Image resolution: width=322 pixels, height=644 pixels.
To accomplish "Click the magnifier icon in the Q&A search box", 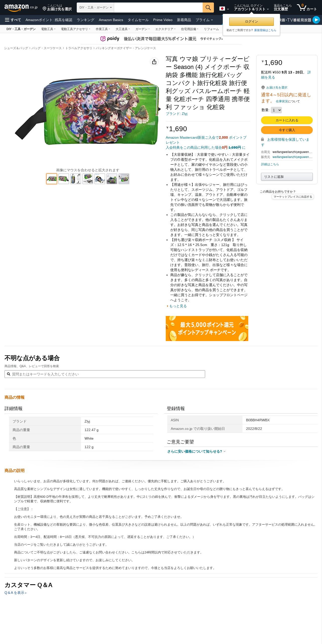I will click(x=9, y=374).
